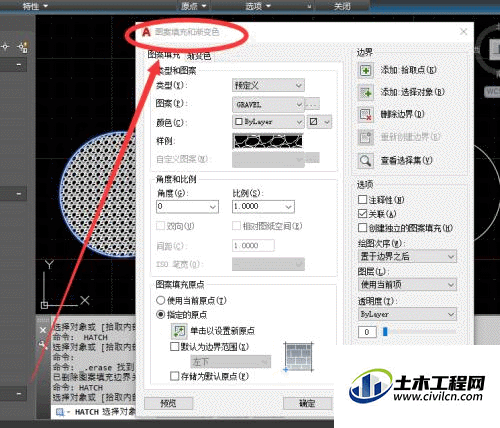Click the HATCH command line input

93,412
